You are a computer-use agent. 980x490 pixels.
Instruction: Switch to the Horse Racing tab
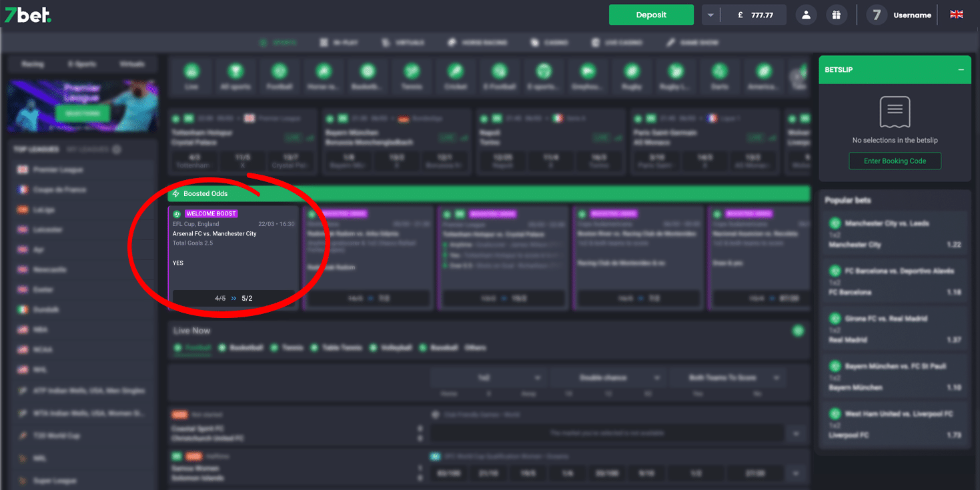click(x=477, y=43)
